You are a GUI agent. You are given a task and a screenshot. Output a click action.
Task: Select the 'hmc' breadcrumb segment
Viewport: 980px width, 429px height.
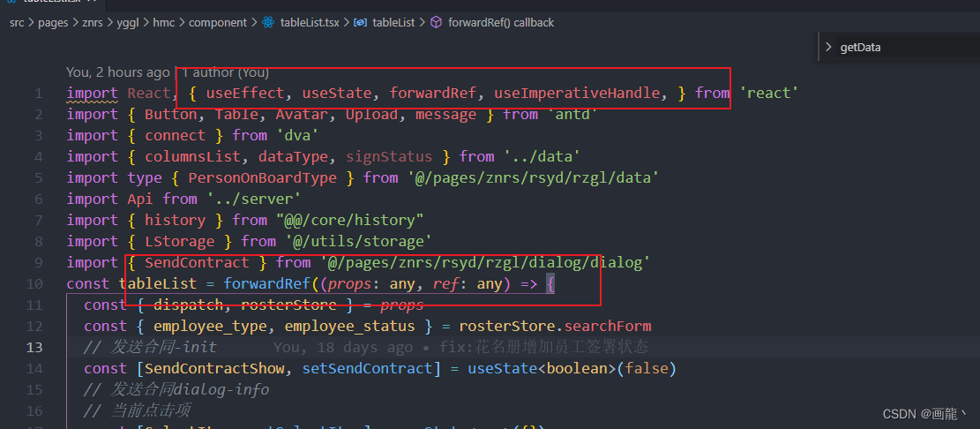click(x=164, y=22)
